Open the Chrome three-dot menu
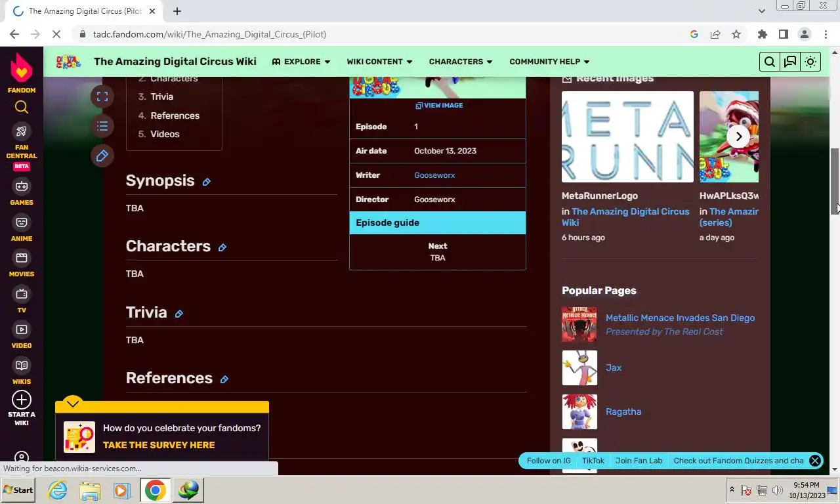Viewport: 840px width, 504px height. pyautogui.click(x=825, y=34)
